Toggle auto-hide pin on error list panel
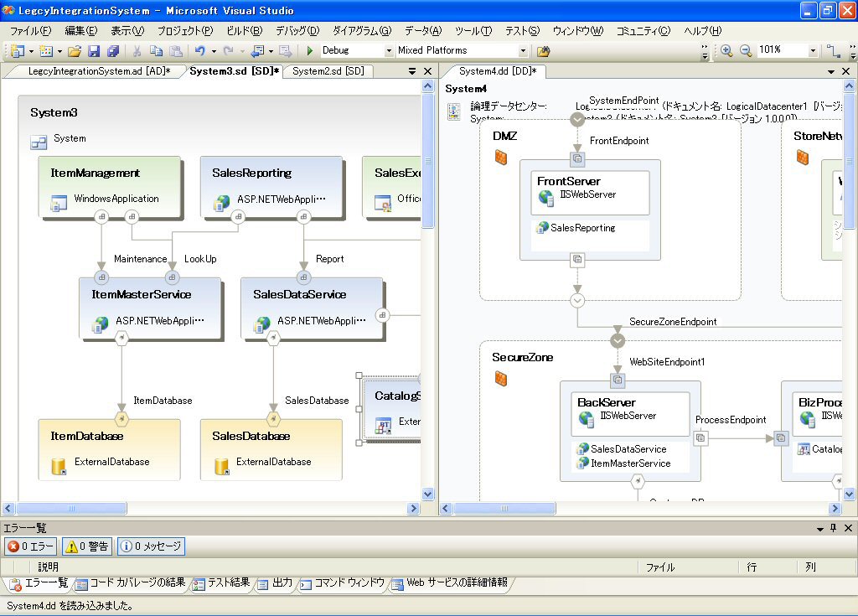This screenshot has height=616, width=858. (834, 528)
